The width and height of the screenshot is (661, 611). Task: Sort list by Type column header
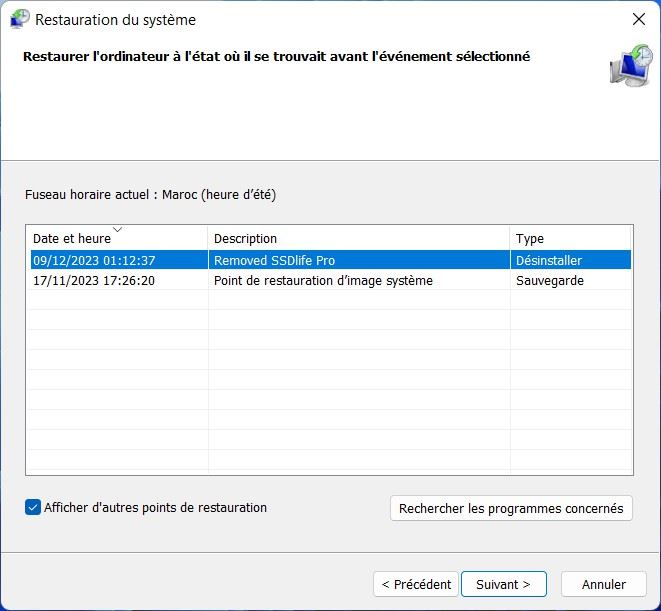[530, 239]
